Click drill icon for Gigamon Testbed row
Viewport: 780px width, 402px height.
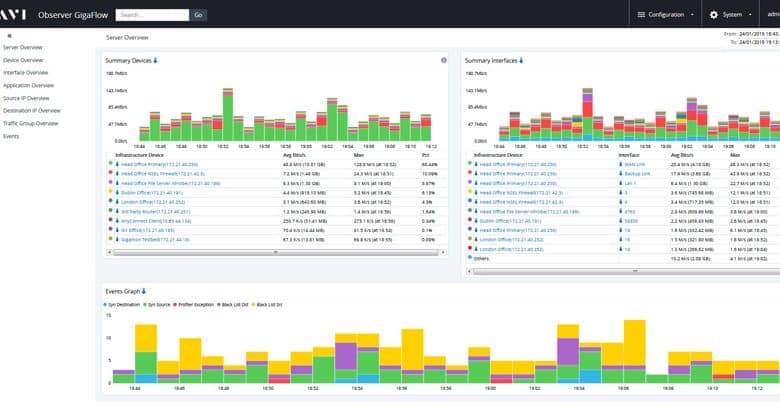pyautogui.click(x=117, y=239)
